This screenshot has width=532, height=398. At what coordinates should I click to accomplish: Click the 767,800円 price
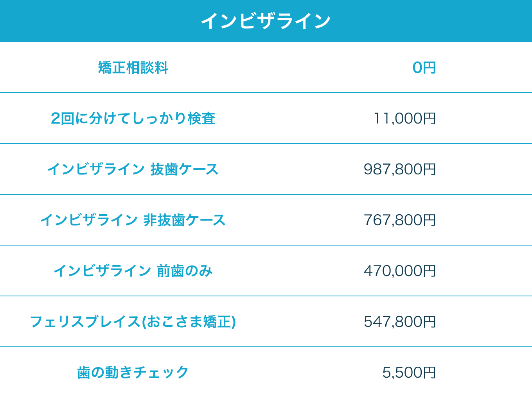click(400, 220)
